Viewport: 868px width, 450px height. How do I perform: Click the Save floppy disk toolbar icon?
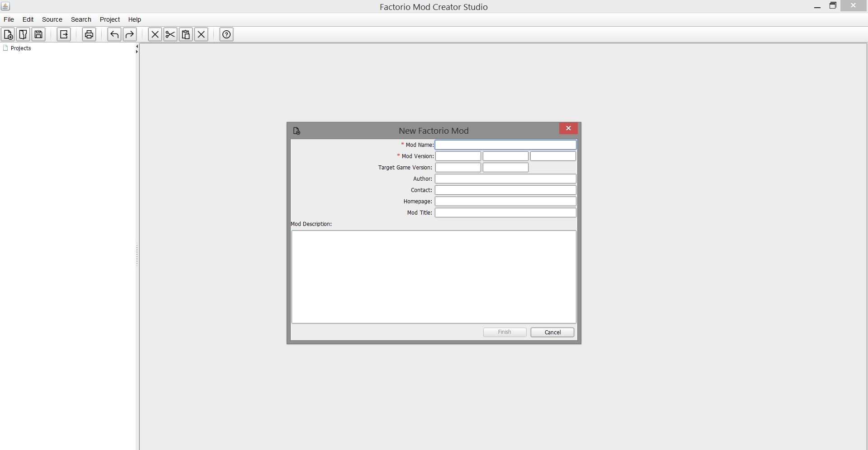pos(38,35)
